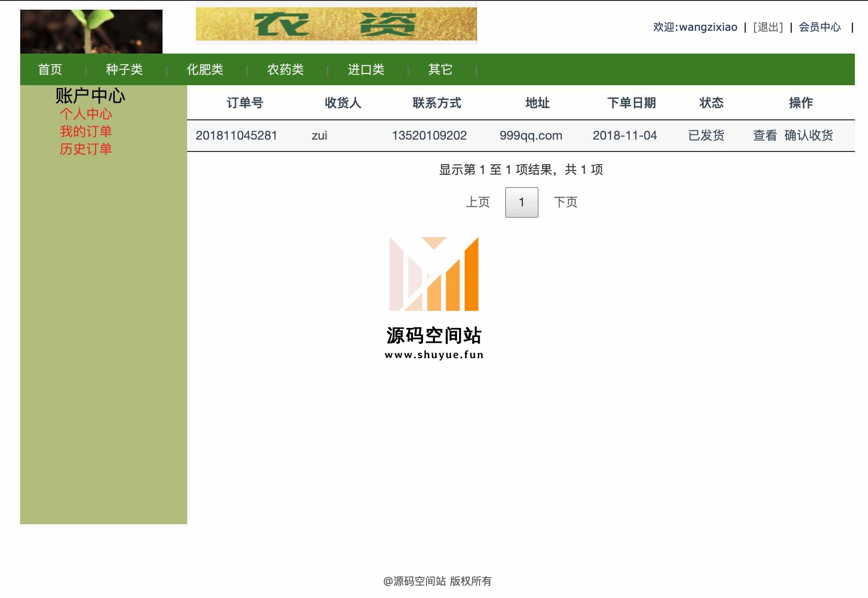Click the 农资 banner image
Viewport: 868px width, 598px height.
[x=336, y=24]
